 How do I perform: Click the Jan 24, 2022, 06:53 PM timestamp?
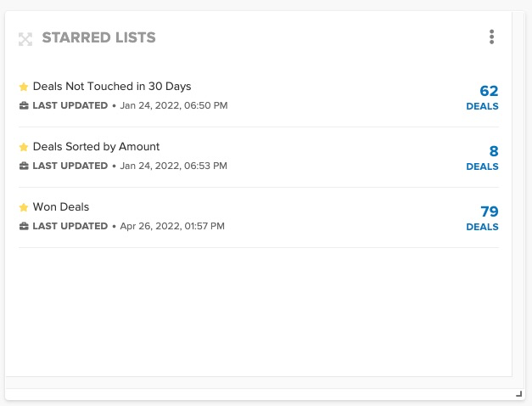(x=174, y=166)
